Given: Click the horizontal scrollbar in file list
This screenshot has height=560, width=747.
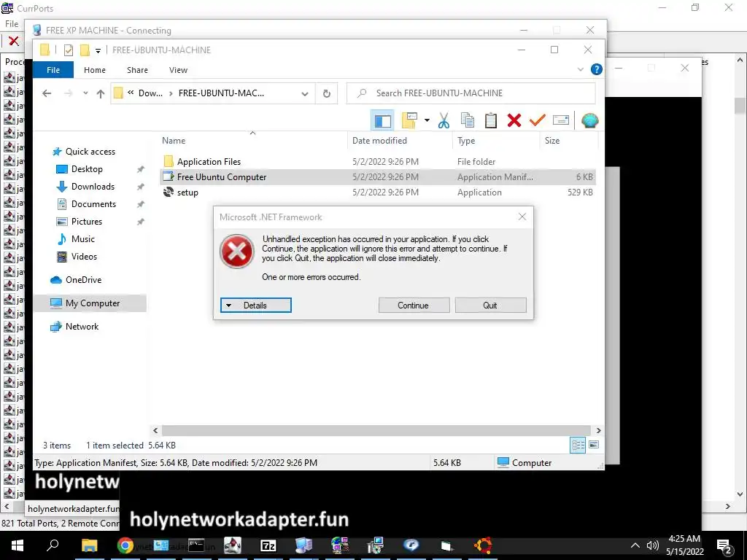Looking at the screenshot, I should click(x=376, y=430).
